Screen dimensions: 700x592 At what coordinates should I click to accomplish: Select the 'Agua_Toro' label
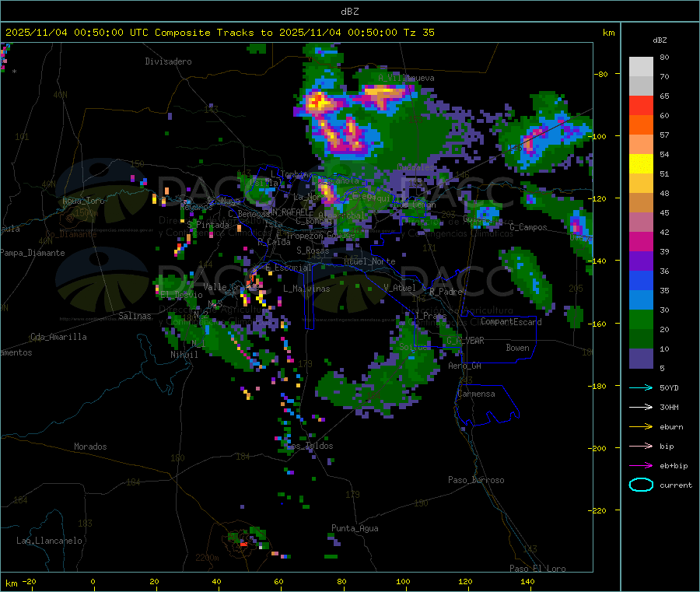tap(83, 201)
